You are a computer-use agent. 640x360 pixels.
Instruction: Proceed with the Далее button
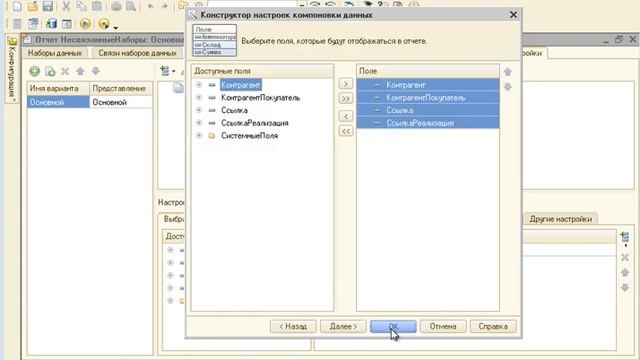[343, 327]
